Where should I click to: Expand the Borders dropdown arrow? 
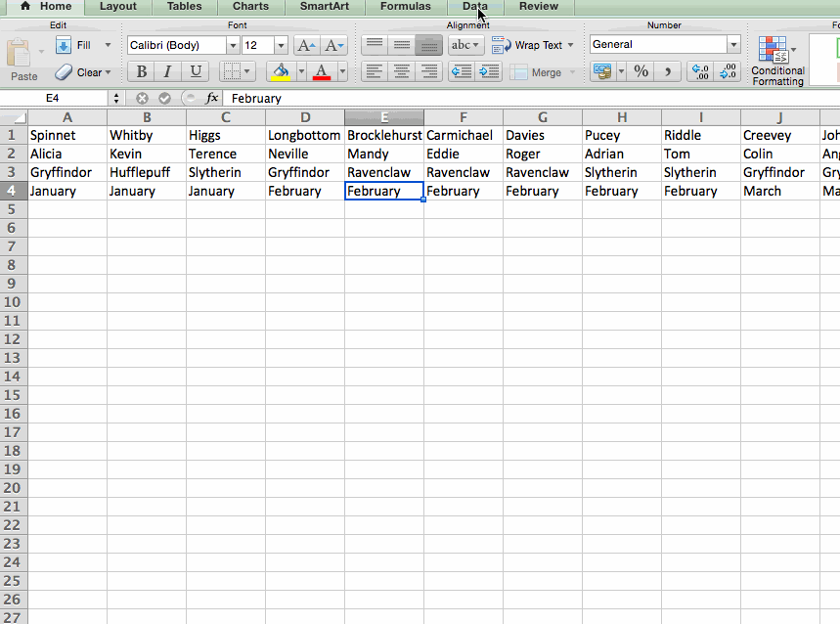[247, 71]
